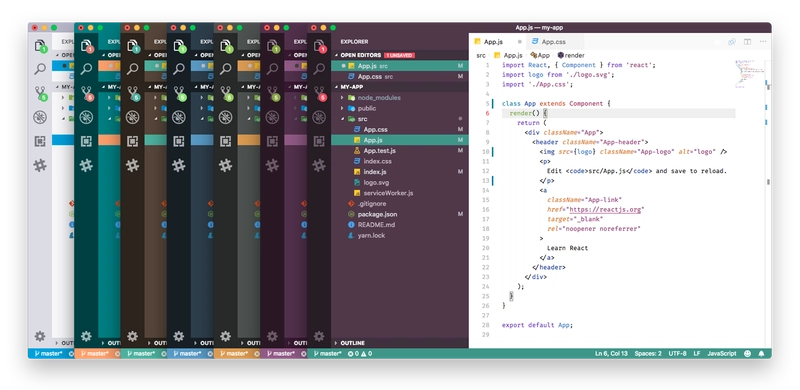This screenshot has height=390, width=800.
Task: Click the notification bell in the status bar
Action: (762, 353)
